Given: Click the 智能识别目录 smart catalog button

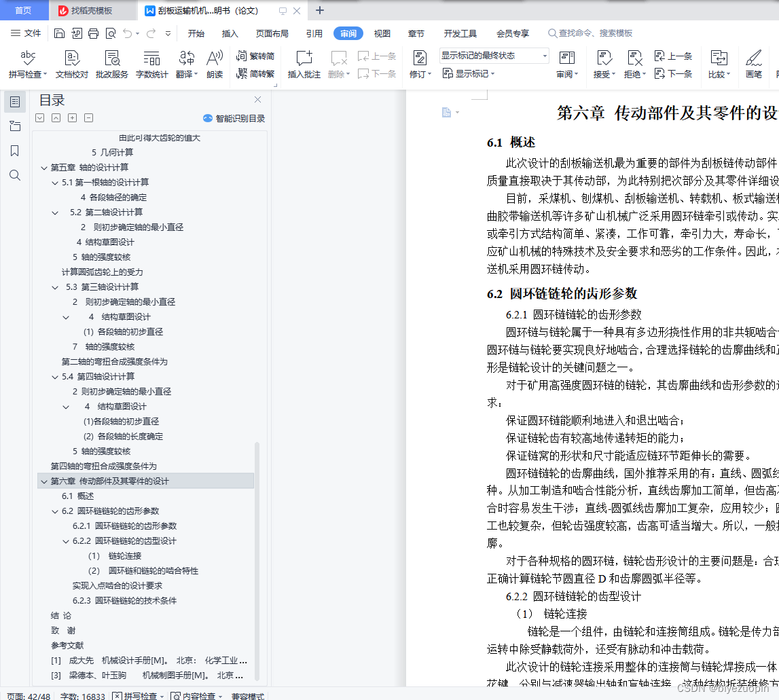Looking at the screenshot, I should point(232,118).
